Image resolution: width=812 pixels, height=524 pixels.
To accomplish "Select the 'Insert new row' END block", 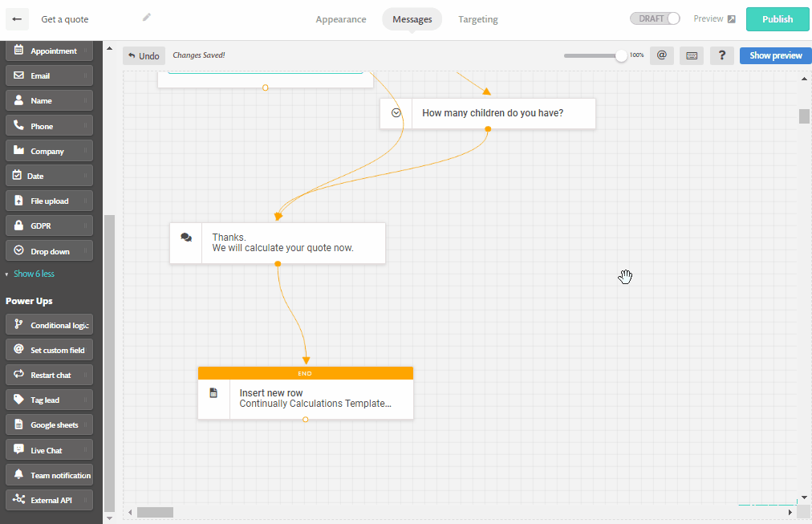I will (306, 393).
